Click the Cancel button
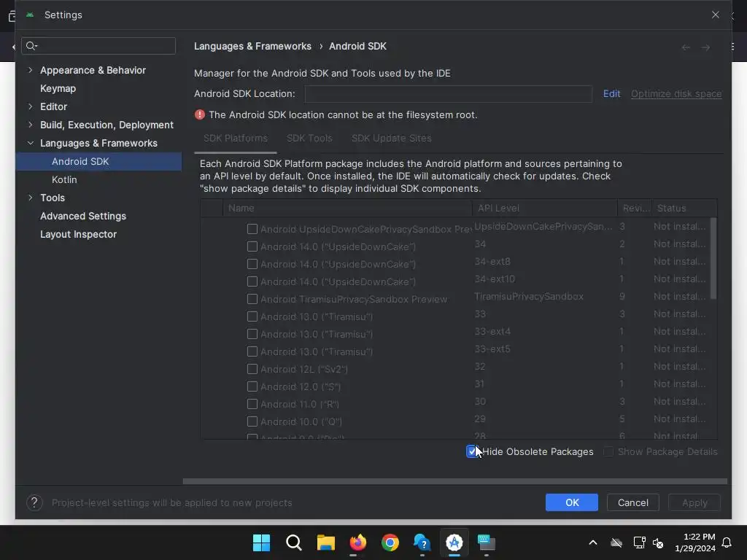The height and width of the screenshot is (560, 747). coord(632,502)
